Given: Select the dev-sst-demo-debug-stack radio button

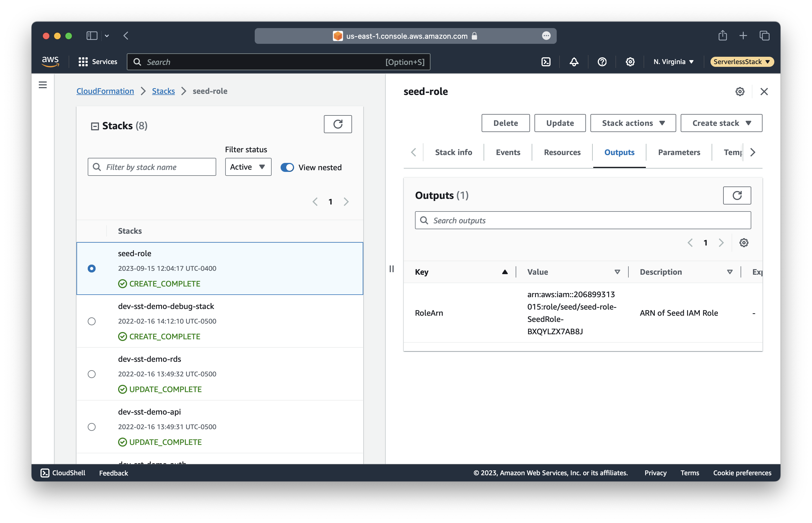Looking at the screenshot, I should pos(92,321).
